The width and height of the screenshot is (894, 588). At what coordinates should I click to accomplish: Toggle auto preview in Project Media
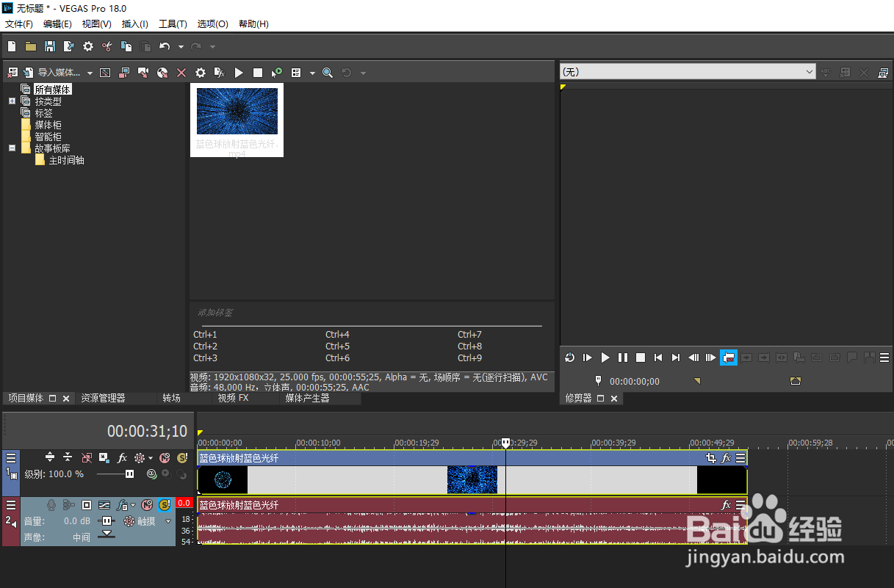[277, 73]
